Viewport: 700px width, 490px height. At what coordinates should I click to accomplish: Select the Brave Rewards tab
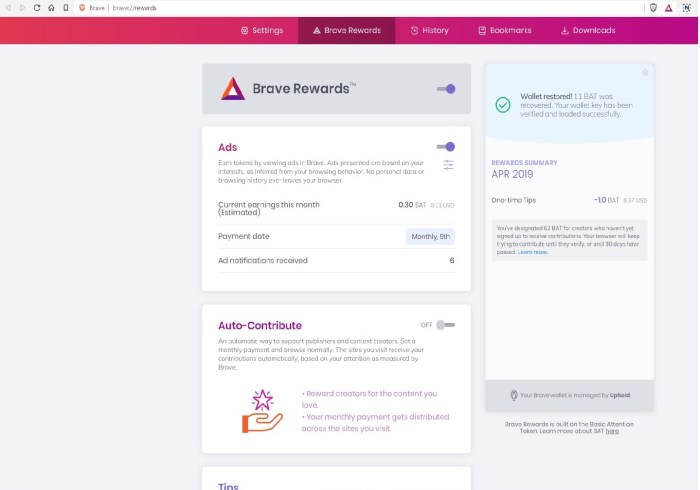tap(347, 30)
